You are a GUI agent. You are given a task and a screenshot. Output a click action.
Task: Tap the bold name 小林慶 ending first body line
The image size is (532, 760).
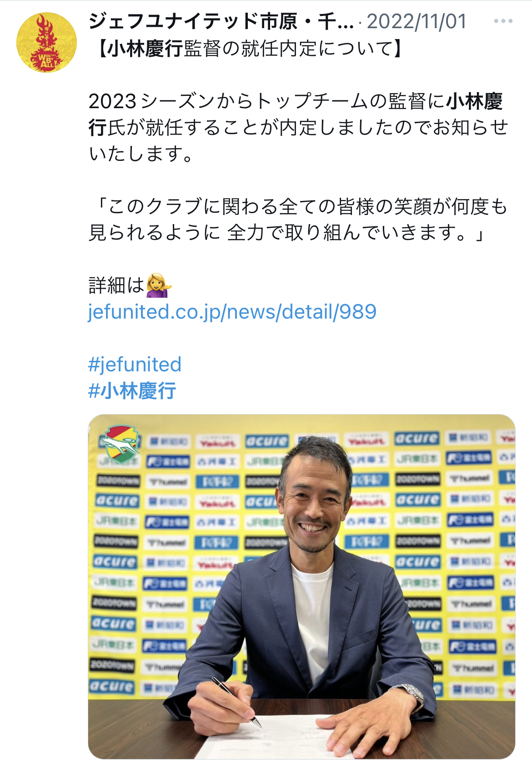click(x=474, y=101)
